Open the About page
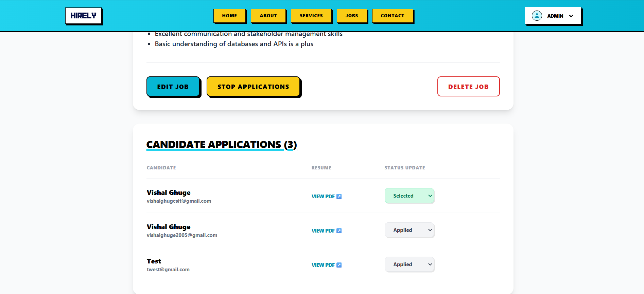The image size is (644, 294). tap(268, 16)
